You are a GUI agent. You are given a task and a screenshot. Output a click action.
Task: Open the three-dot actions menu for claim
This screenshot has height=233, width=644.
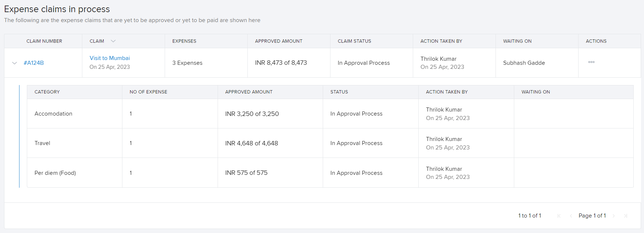point(591,62)
